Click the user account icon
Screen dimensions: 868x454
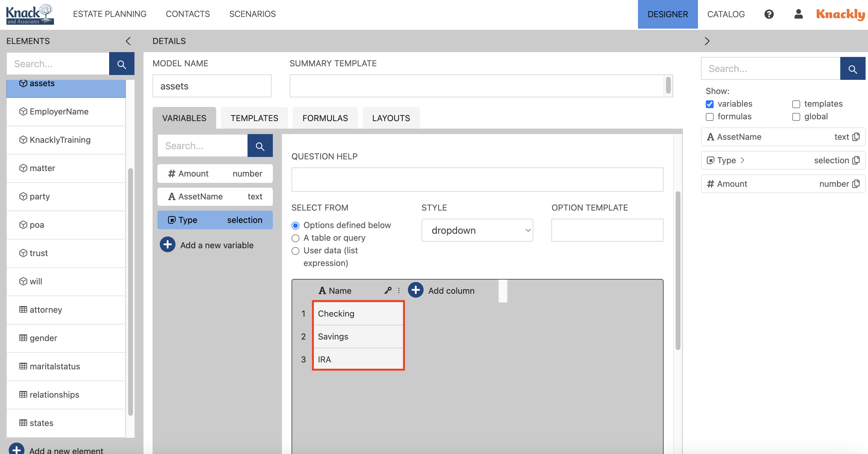[798, 14]
